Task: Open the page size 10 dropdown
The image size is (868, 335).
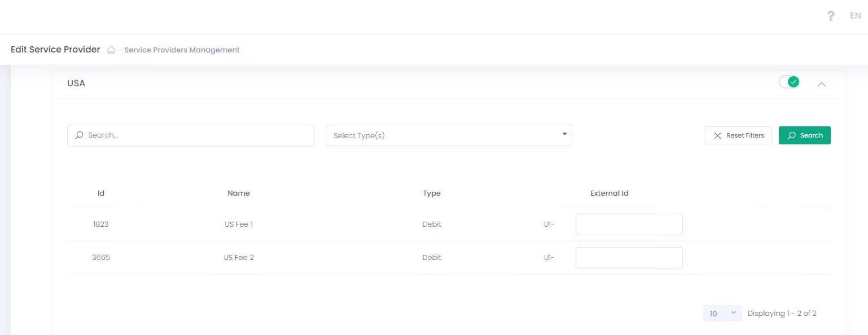Action: point(722,314)
